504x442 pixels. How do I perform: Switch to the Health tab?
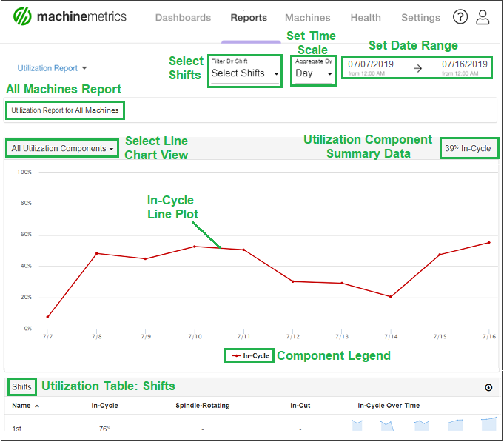(366, 17)
